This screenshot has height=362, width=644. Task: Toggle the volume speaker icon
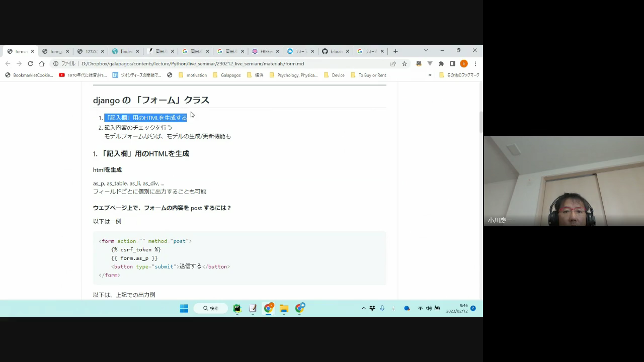click(429, 308)
